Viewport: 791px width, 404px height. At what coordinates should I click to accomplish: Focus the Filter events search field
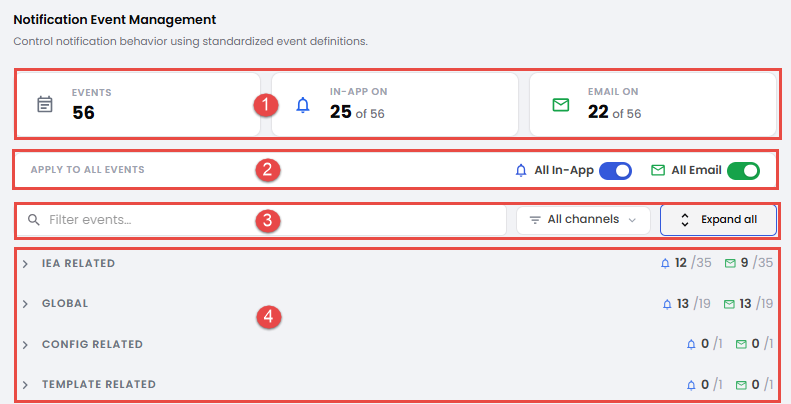click(262, 220)
